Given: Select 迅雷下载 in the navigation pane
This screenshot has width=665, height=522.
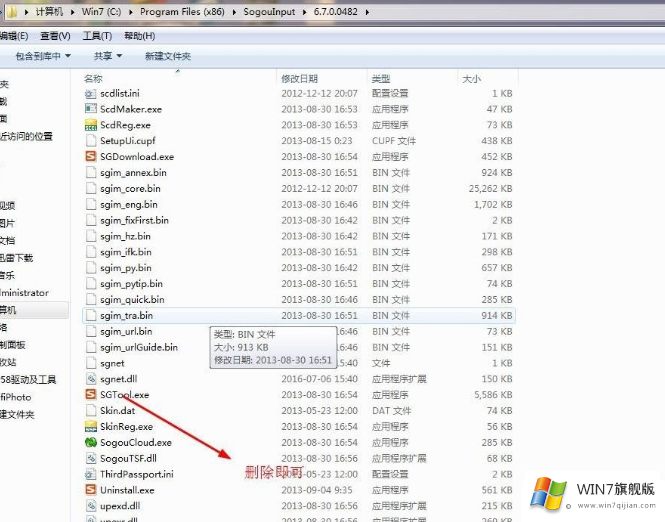Looking at the screenshot, I should point(17,258).
